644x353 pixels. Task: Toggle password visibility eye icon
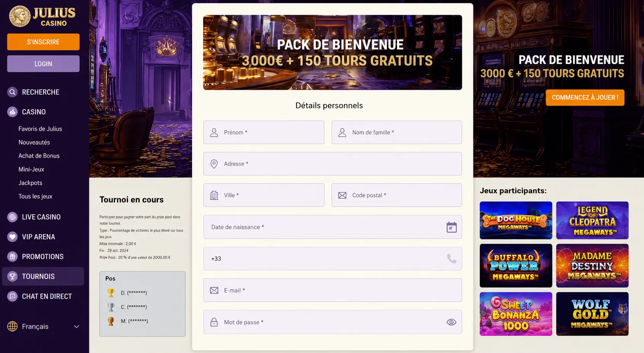click(x=452, y=322)
